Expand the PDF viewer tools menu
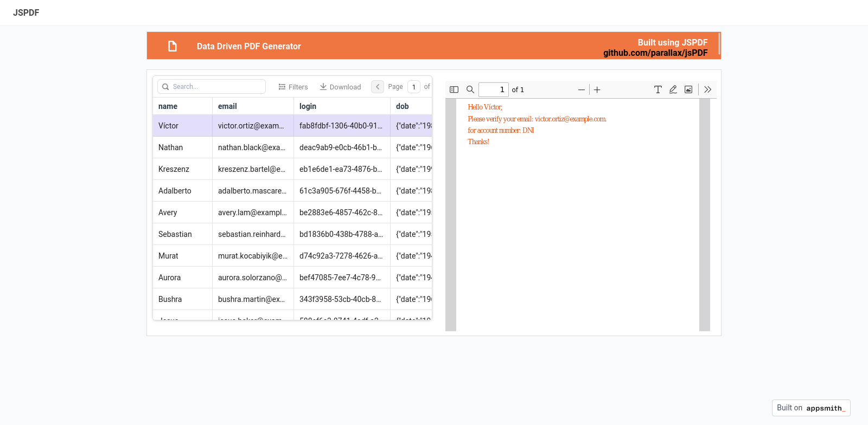Viewport: 868px width, 425px height. click(x=707, y=89)
